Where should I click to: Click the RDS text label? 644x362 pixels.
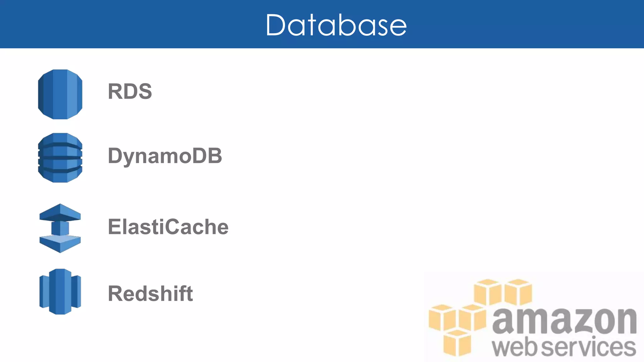pos(130,91)
